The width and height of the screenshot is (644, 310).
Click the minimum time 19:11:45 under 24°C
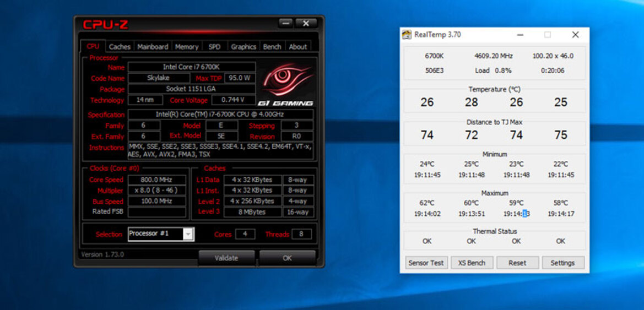[427, 175]
